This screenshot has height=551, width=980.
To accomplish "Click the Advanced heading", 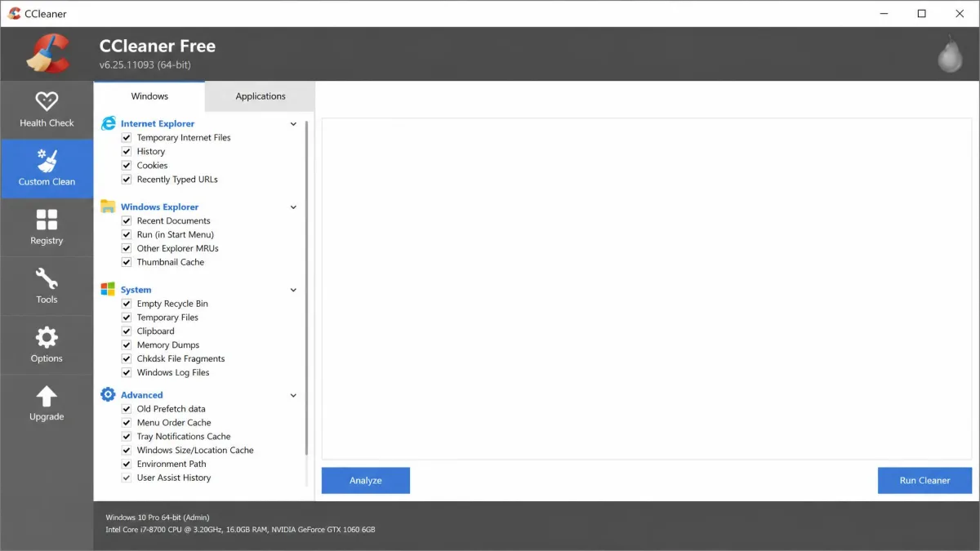I will 141,395.
